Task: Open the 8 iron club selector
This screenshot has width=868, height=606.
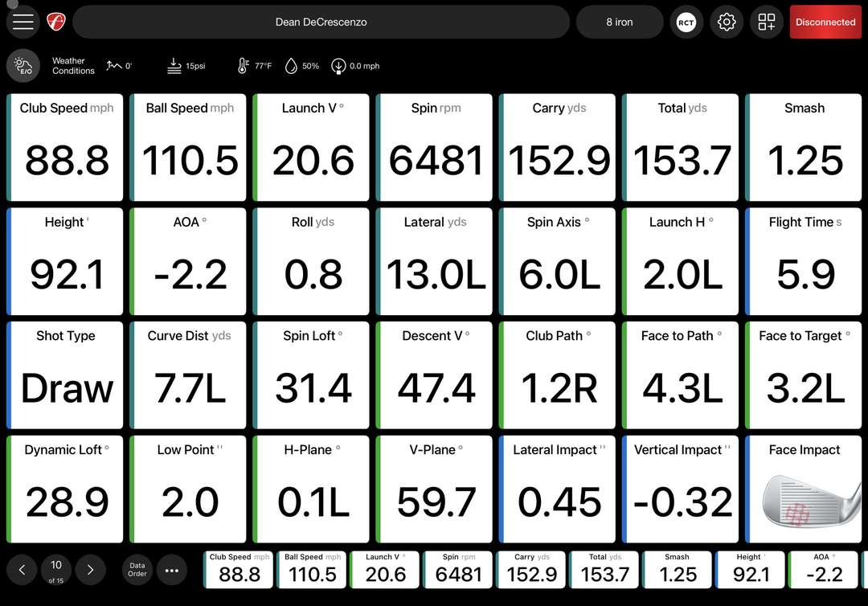Action: 619,22
